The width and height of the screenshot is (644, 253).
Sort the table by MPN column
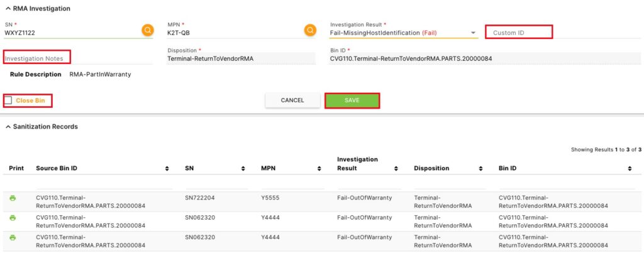[319, 169]
